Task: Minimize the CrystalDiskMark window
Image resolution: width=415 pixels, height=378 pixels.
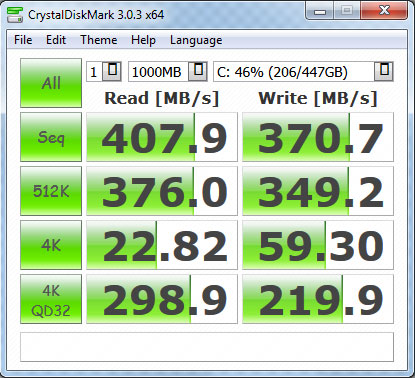Action: [320, 12]
